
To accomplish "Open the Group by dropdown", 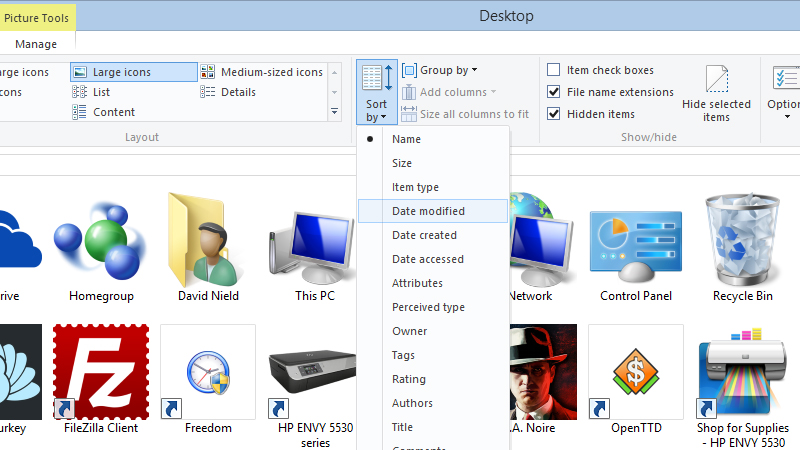I will tap(440, 70).
